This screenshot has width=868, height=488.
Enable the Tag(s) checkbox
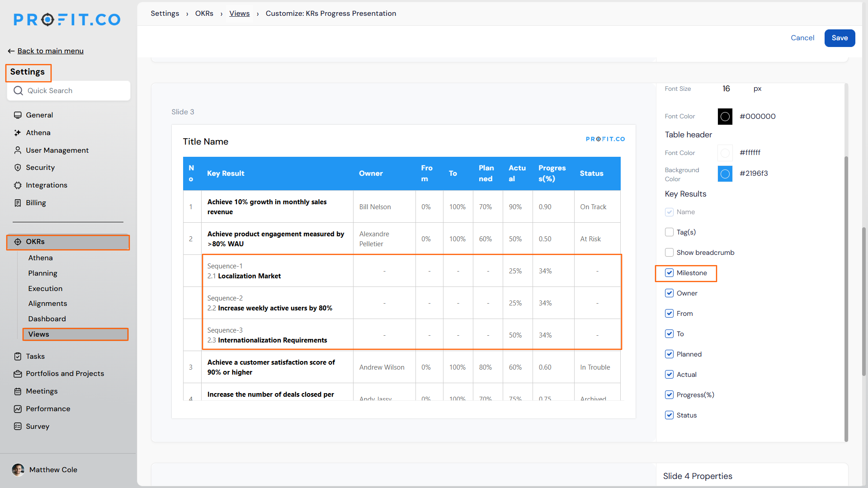click(x=669, y=232)
